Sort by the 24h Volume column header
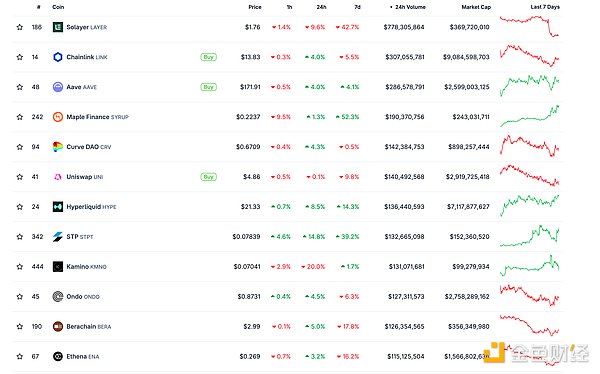Viewport: 600px width, 374px height. (x=408, y=7)
